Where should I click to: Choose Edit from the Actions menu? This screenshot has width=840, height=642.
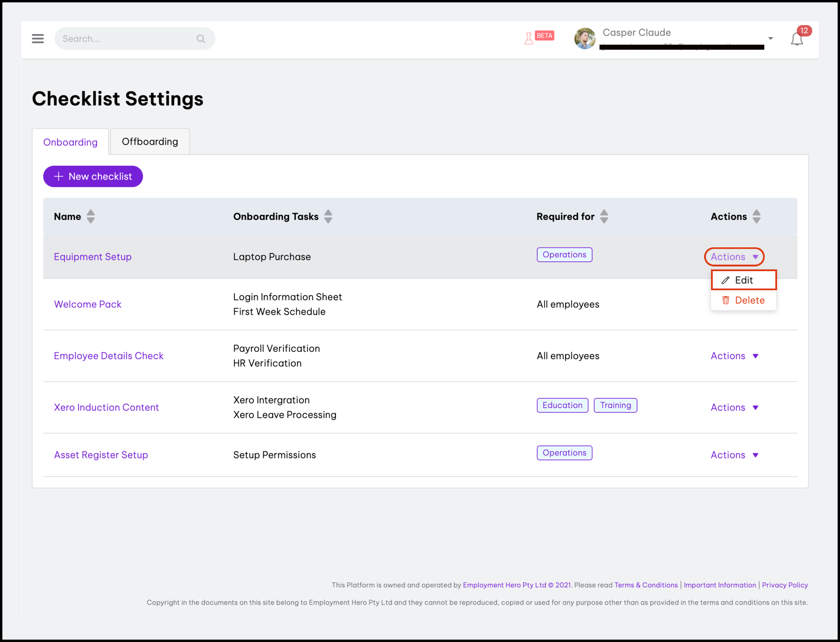(743, 280)
